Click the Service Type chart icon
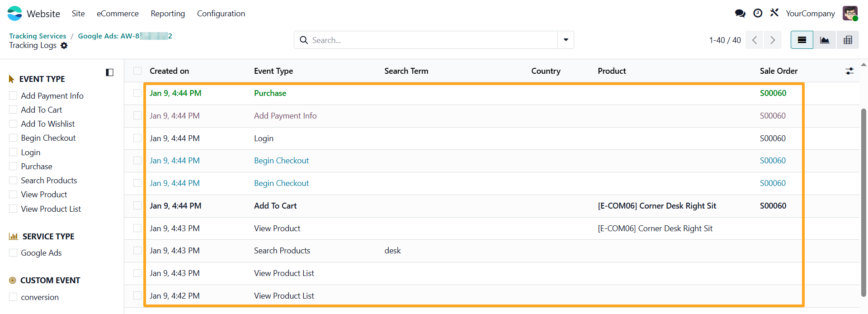The height and width of the screenshot is (314, 868). pos(14,236)
